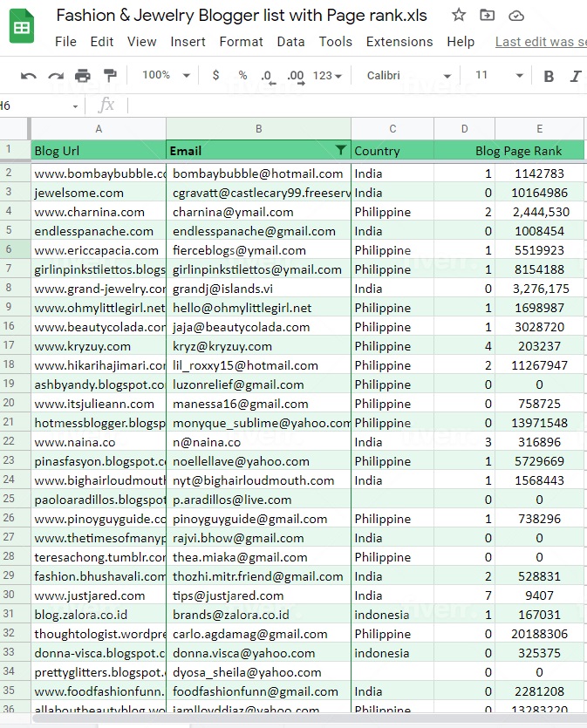Toggle italic formatting
The image size is (587, 728).
tap(575, 76)
